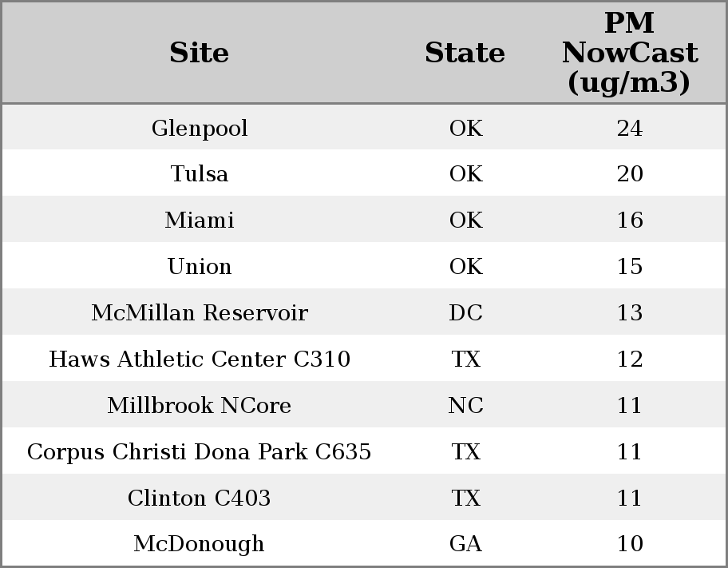Select the McMillan Reservoir cell
Image resolution: width=728 pixels, height=568 pixels.
200,312
